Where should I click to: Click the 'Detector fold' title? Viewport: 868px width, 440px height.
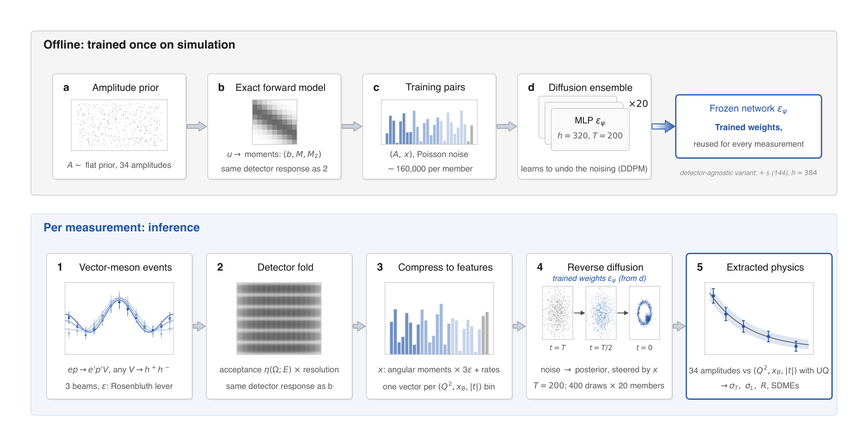[286, 268]
